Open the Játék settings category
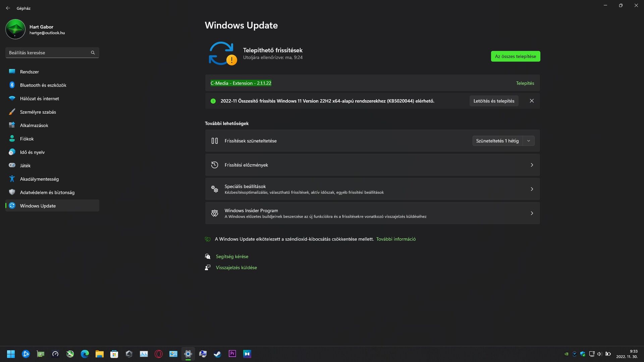The width and height of the screenshot is (644, 362). (52, 166)
